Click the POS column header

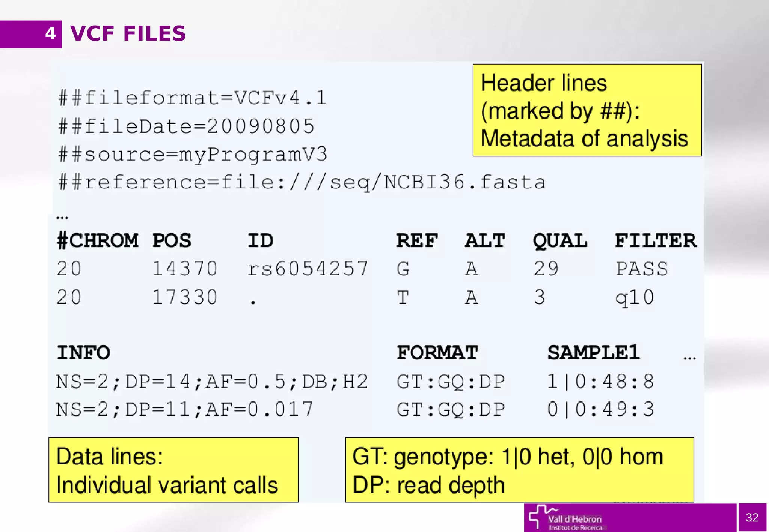point(172,240)
